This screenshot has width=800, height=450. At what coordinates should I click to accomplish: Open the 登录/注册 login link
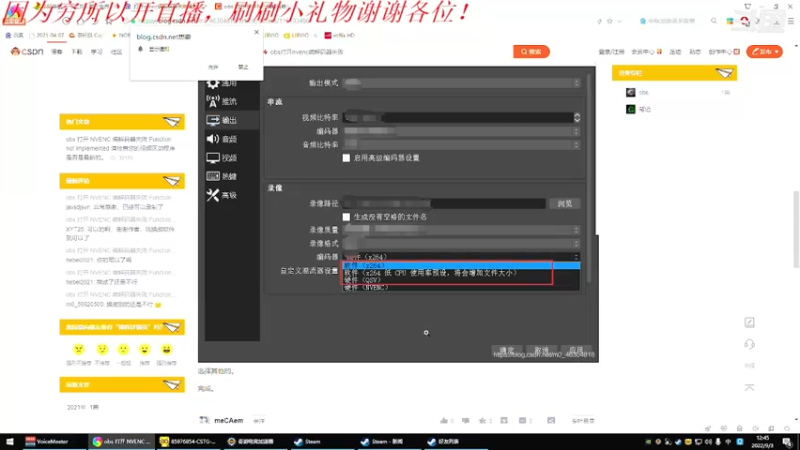point(611,52)
